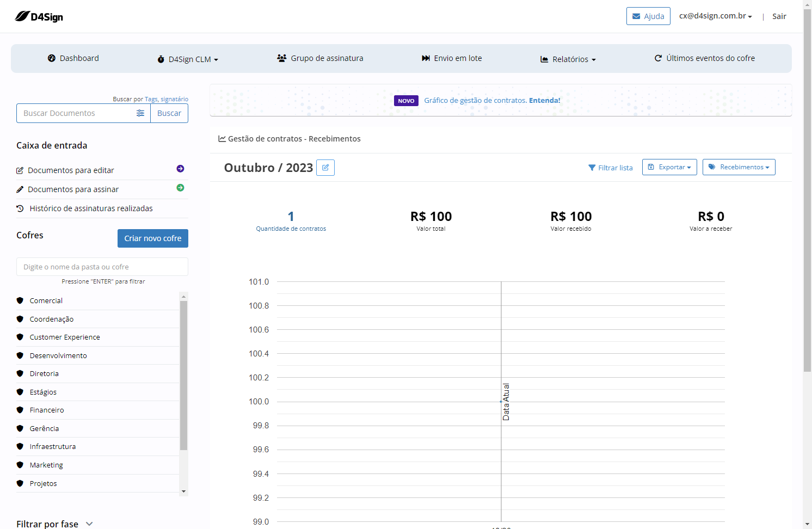The image size is (812, 529).
Task: Click the D4Sign logo
Action: click(39, 16)
